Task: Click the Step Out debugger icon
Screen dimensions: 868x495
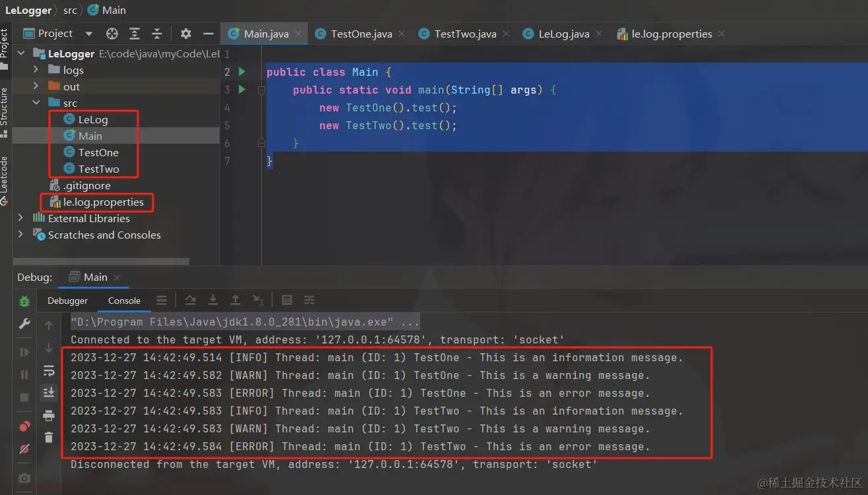Action: 235,301
